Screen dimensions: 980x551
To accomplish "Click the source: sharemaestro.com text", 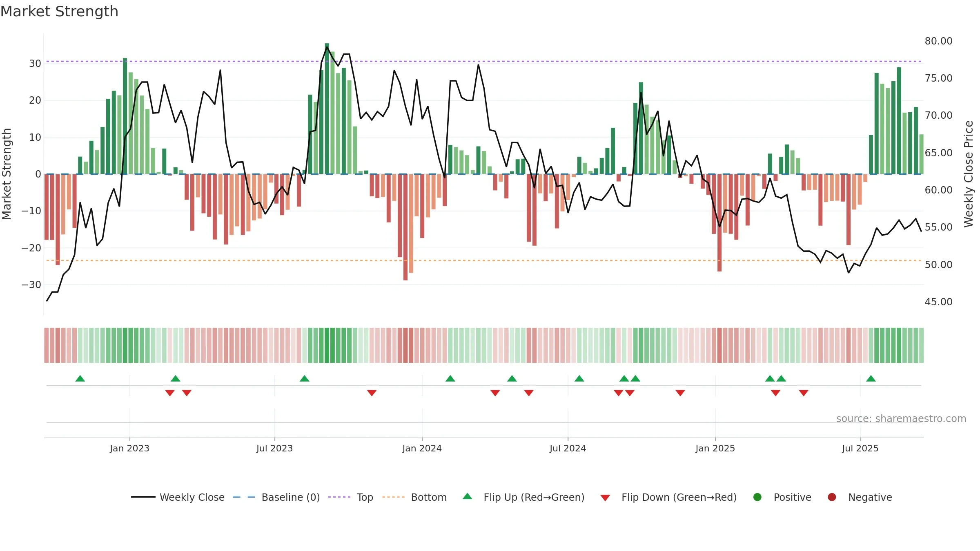I will tap(901, 418).
